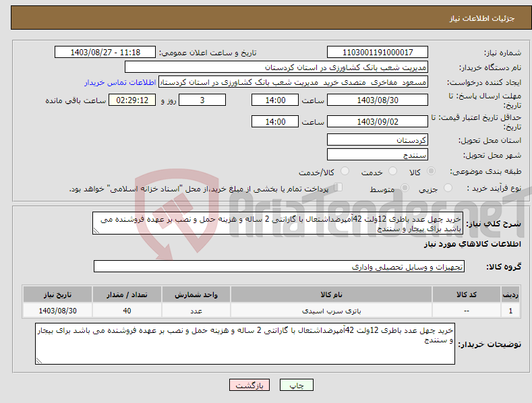Click the شرح کلی نیاز description textarea
This screenshot has height=403, width=532.
[278, 223]
